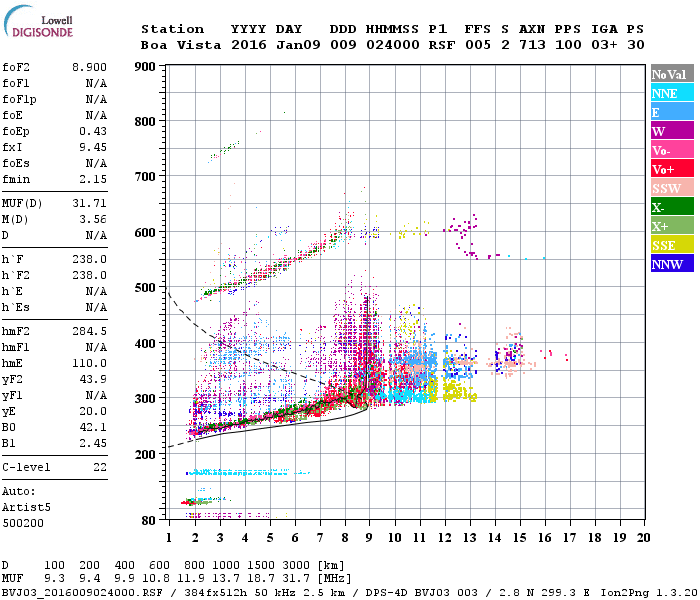
Task: Click the yE value 20.0
Action: 93,411
